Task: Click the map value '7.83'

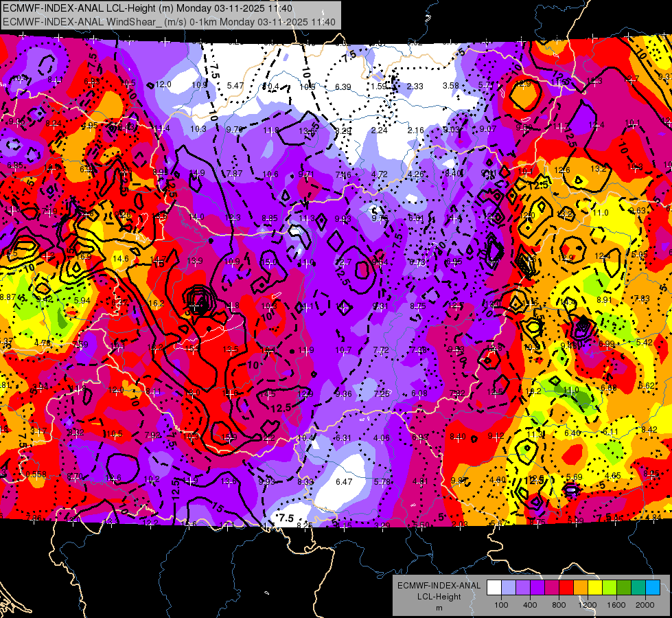Action: point(642,299)
